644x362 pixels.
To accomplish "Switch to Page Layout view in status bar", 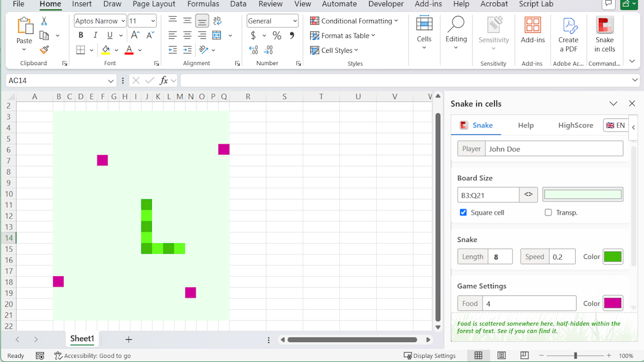I will click(502, 355).
